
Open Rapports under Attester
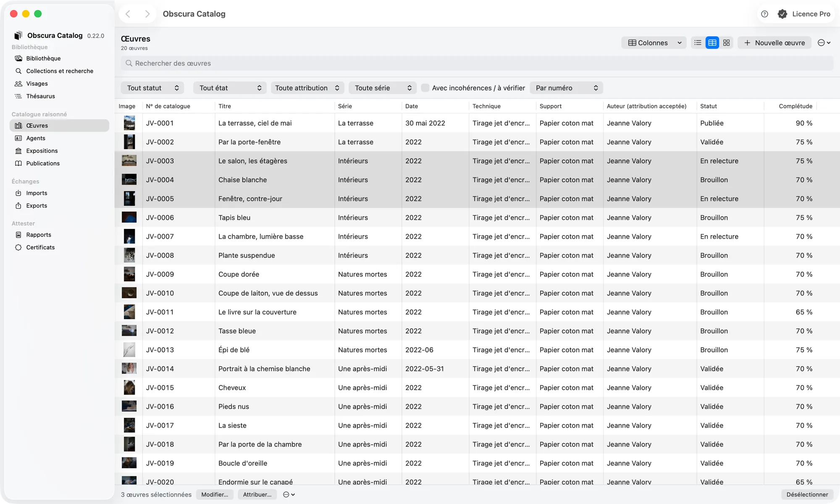[x=59, y=235]
